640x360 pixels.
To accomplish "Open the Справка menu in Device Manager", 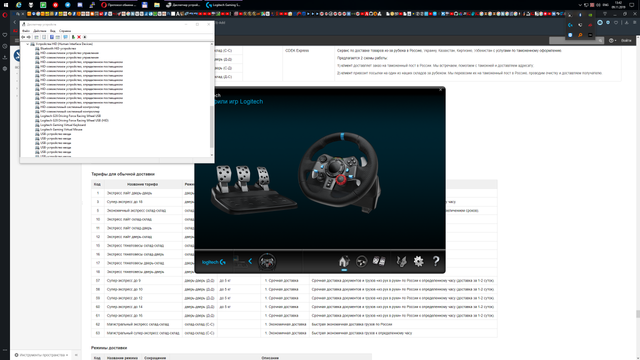I will pos(65,31).
